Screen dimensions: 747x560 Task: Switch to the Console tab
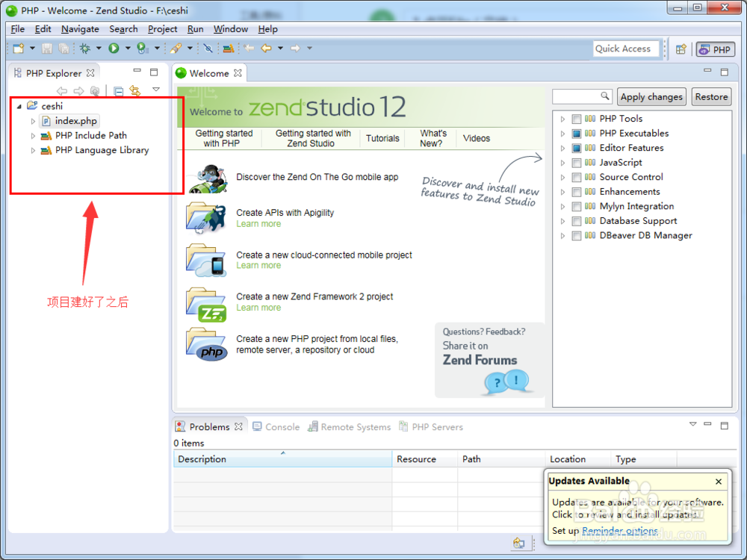tap(276, 426)
